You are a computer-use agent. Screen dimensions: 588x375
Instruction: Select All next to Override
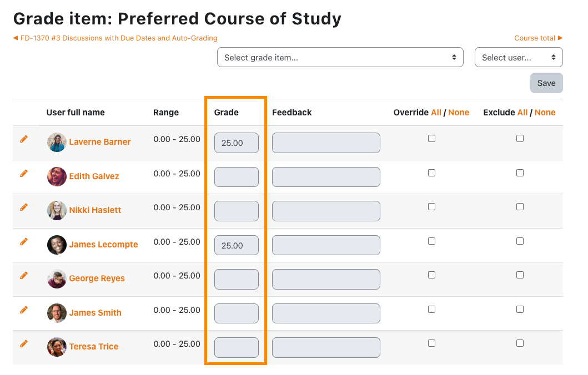tap(436, 113)
